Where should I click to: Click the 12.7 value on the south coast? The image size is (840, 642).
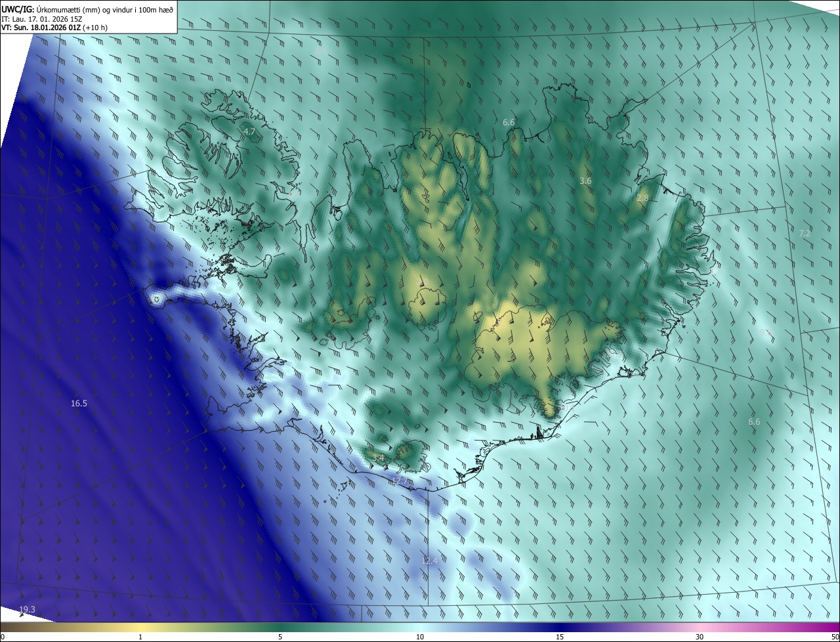[399, 481]
